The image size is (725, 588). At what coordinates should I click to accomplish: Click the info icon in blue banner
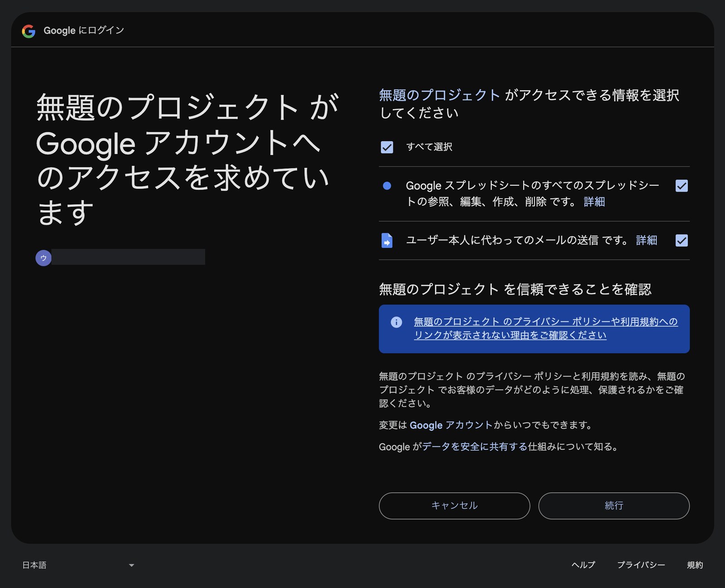tap(396, 322)
